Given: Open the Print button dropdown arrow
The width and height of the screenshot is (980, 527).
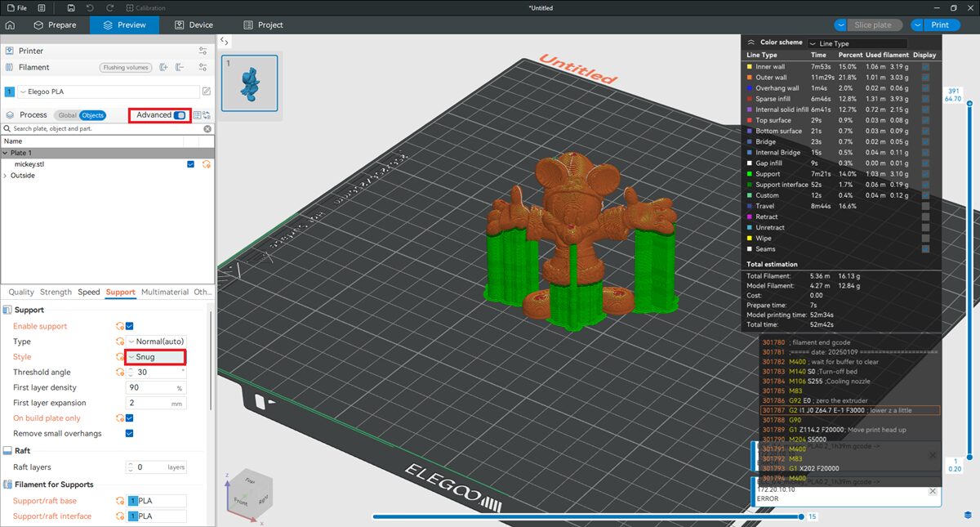Looking at the screenshot, I should tap(918, 25).
